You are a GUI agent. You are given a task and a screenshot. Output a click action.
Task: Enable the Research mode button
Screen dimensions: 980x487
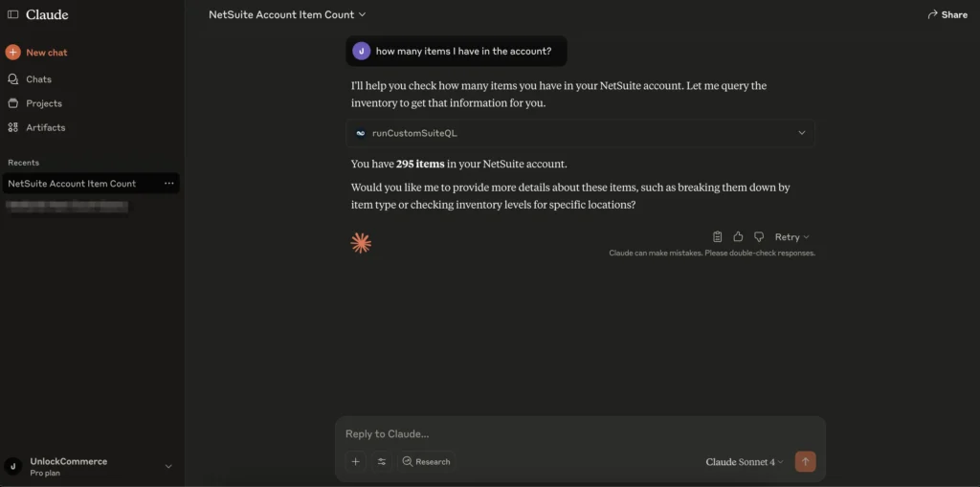(426, 461)
